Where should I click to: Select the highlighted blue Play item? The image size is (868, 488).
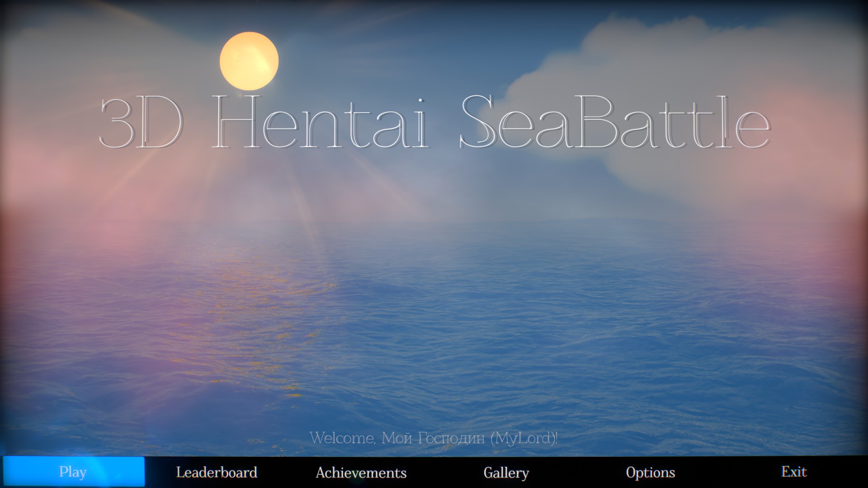[x=73, y=472]
